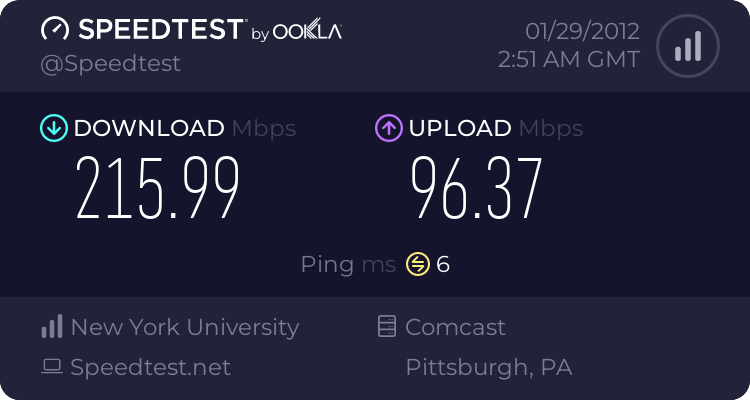The width and height of the screenshot is (750, 400).
Task: Click the OOKLA brand name
Action: pos(308,32)
